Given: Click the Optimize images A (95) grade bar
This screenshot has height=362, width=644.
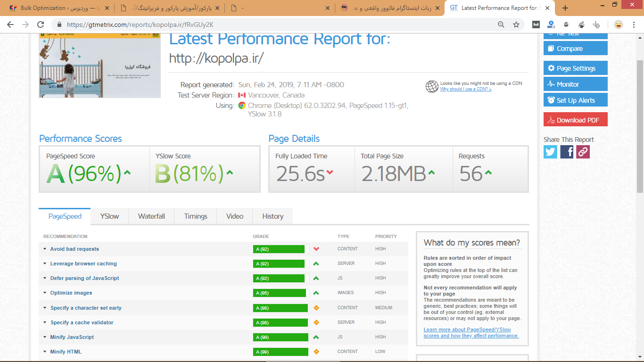Looking at the screenshot, I should click(x=281, y=293).
